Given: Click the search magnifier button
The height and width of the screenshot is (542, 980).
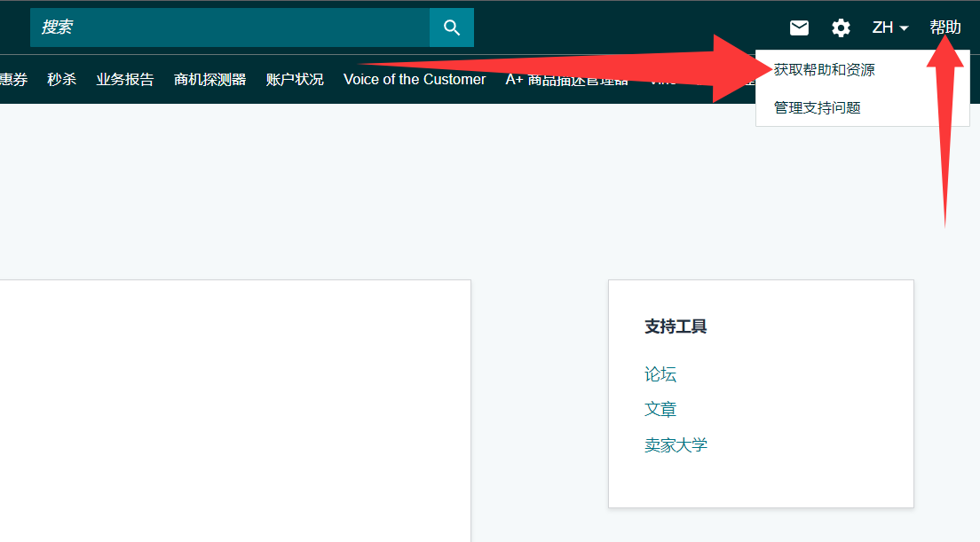Looking at the screenshot, I should [x=451, y=27].
